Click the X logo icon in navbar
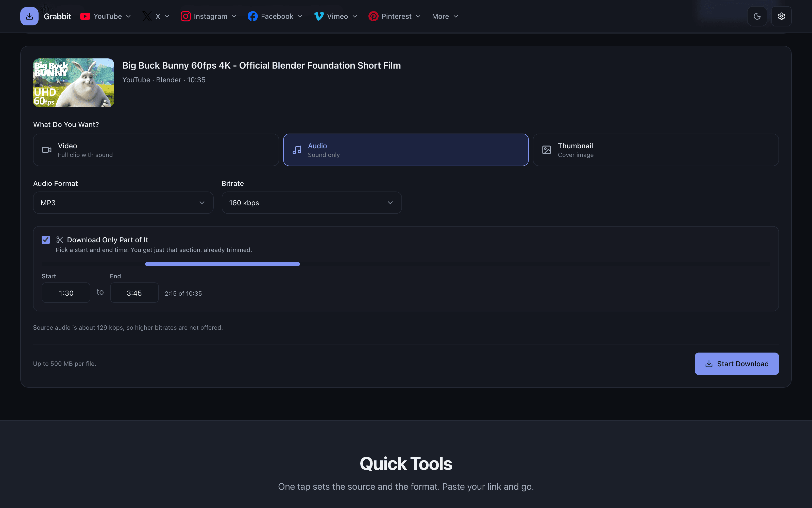This screenshot has height=508, width=812. pos(147,16)
